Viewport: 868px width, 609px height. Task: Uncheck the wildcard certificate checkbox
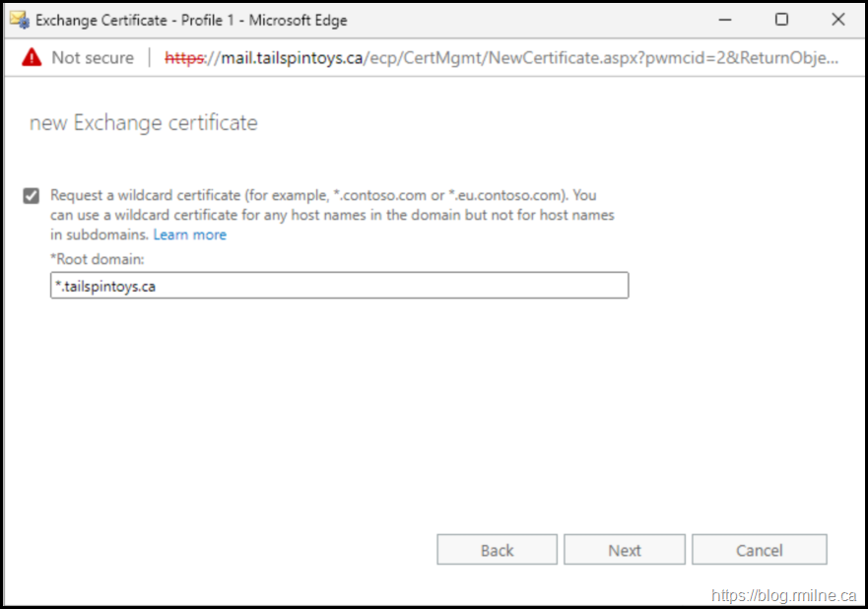32,196
